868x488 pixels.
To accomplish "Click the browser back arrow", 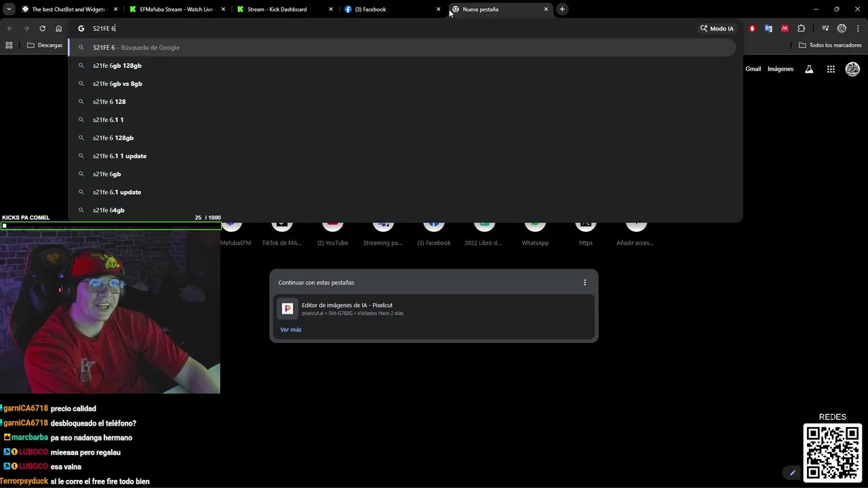I will click(x=9, y=28).
